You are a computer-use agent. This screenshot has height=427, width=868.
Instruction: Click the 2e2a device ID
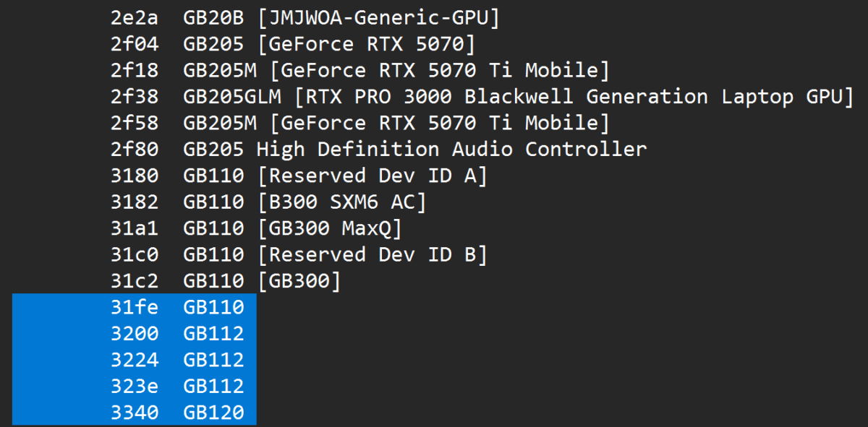135,18
